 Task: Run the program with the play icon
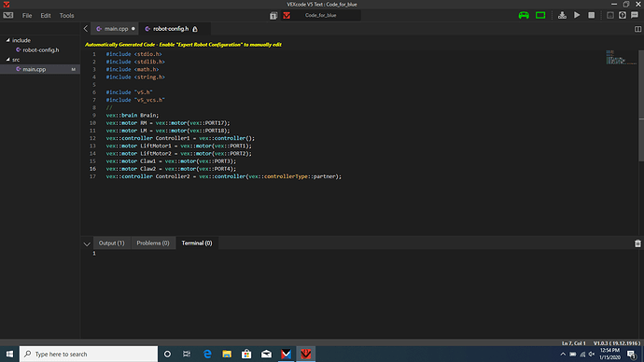point(577,15)
